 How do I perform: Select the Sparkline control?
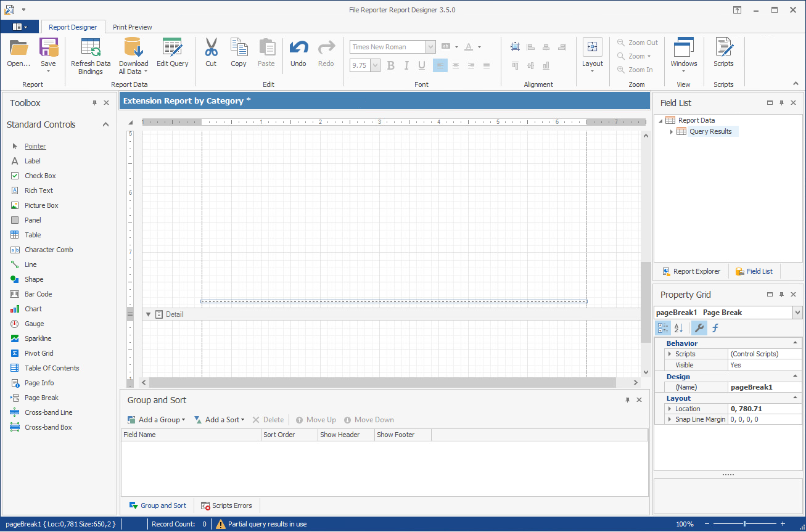click(x=39, y=338)
